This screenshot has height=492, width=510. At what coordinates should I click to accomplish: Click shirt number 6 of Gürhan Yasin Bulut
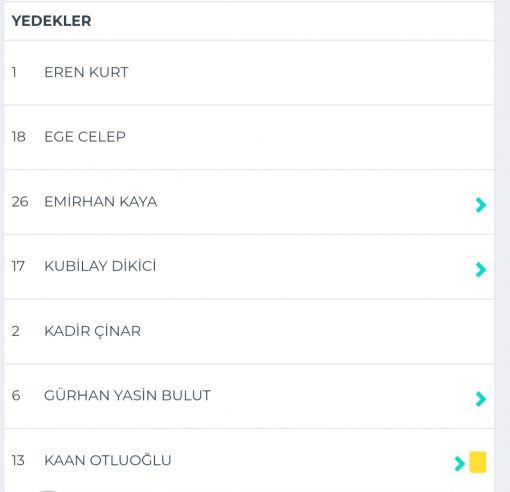pyautogui.click(x=16, y=395)
